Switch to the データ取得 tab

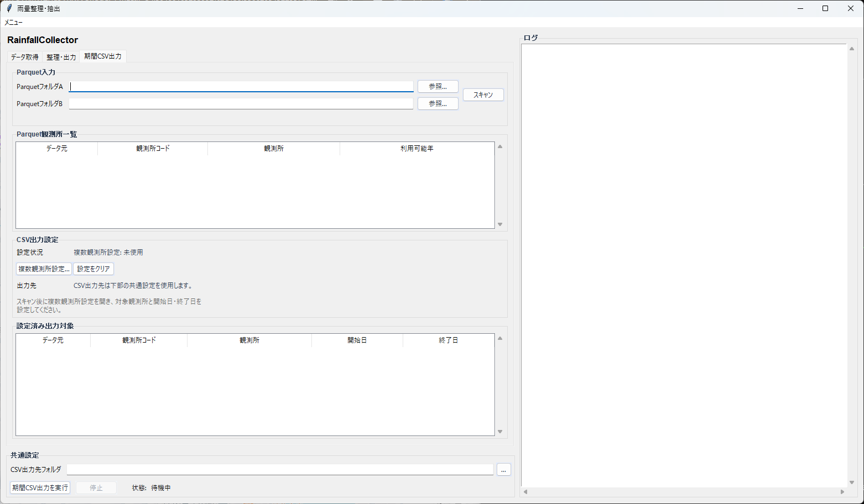coord(25,57)
